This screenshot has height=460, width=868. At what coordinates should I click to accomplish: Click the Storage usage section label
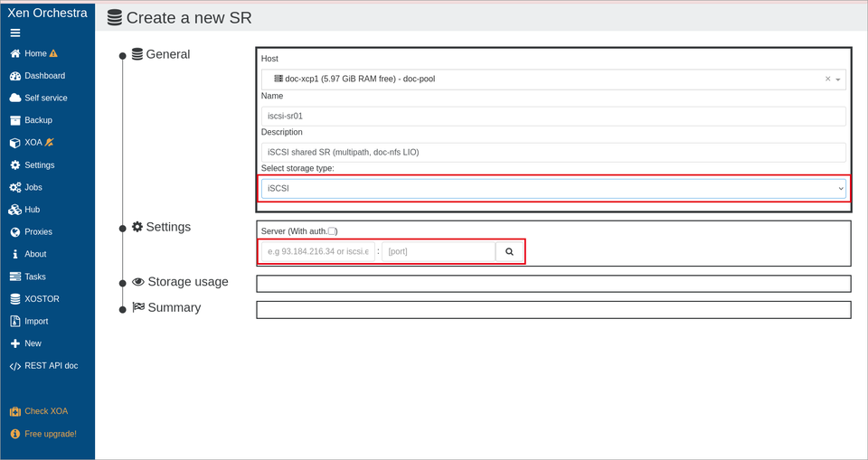[188, 282]
